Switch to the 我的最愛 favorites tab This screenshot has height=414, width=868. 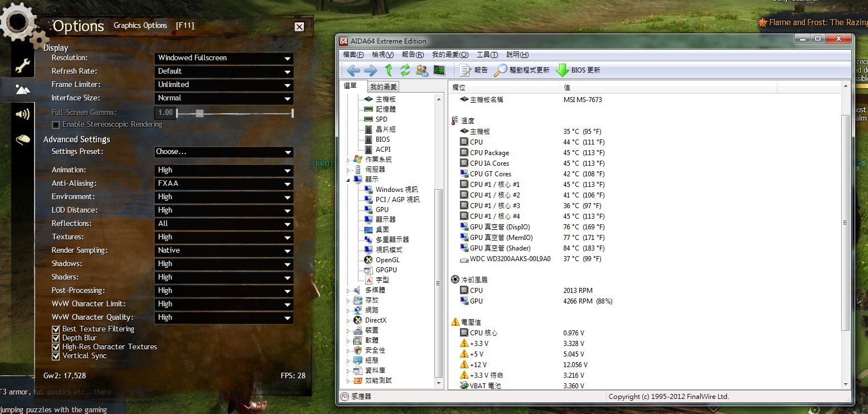click(x=384, y=86)
